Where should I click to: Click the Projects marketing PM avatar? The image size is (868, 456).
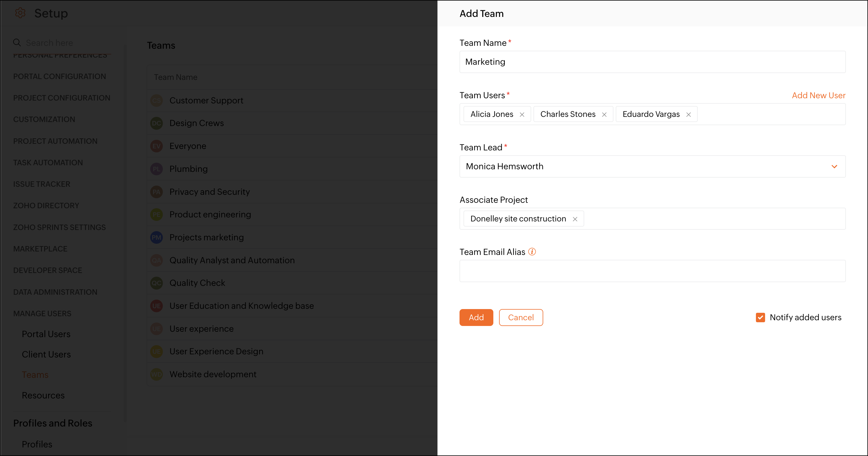156,237
